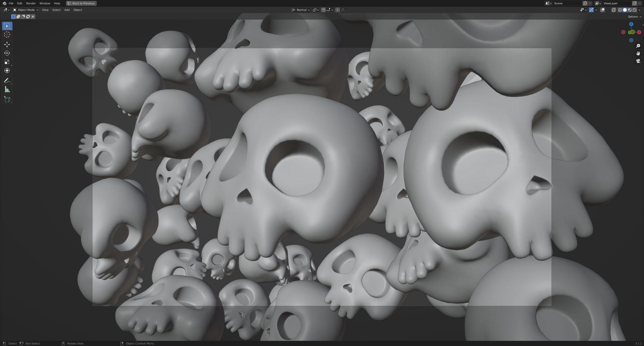This screenshot has width=644, height=346.
Task: Open the viewport Select menu
Action: (x=56, y=10)
